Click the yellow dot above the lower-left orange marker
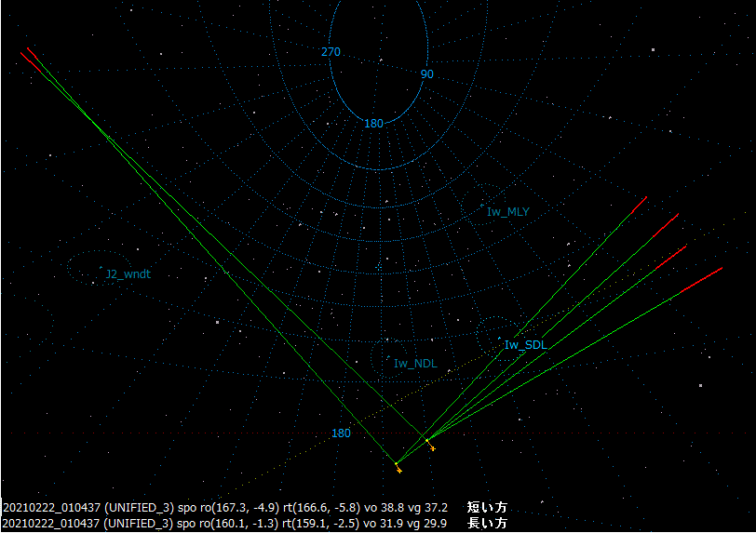This screenshot has width=756, height=533. pos(396,462)
